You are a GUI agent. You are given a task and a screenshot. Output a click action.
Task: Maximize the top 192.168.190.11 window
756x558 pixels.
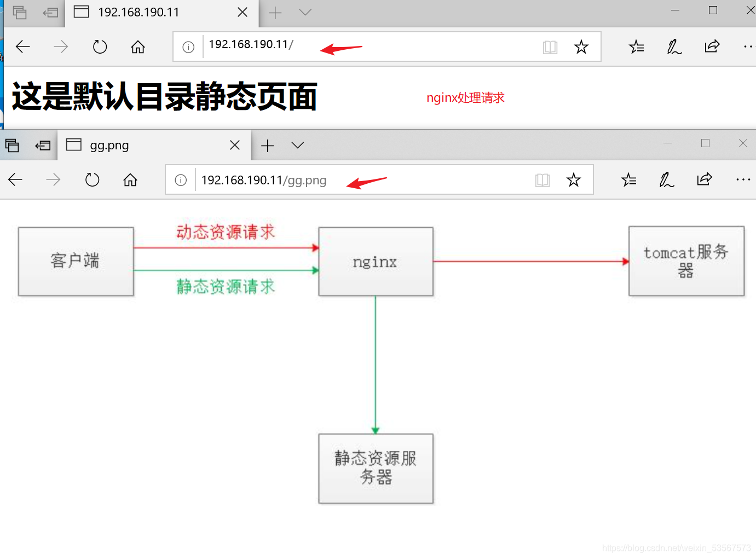pos(713,10)
